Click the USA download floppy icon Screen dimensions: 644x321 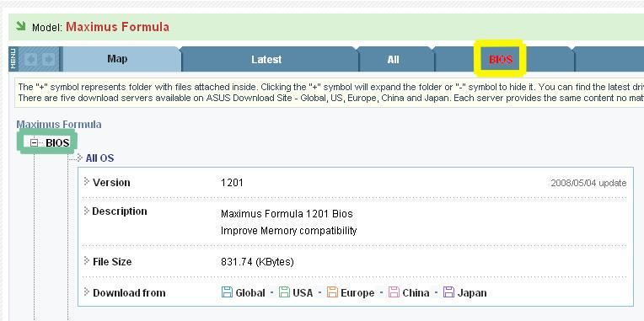tap(284, 292)
